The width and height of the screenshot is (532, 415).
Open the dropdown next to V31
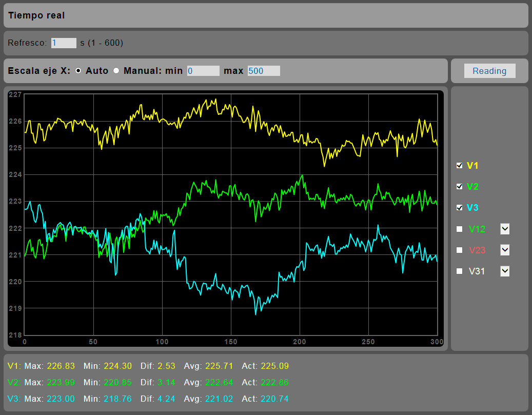pos(505,271)
